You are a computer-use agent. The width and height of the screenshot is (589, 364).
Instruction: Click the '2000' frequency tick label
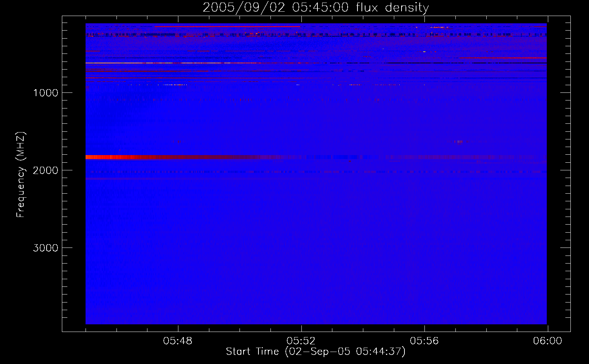tap(46, 170)
